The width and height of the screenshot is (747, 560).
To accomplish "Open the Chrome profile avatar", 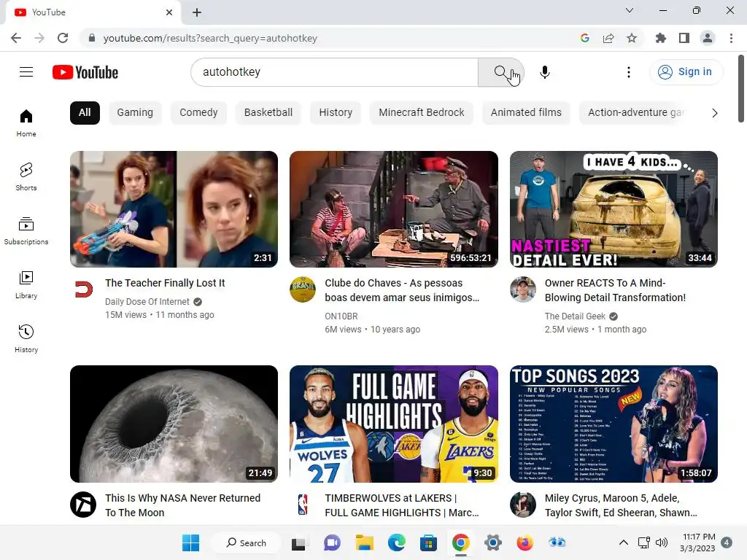I will (x=708, y=38).
